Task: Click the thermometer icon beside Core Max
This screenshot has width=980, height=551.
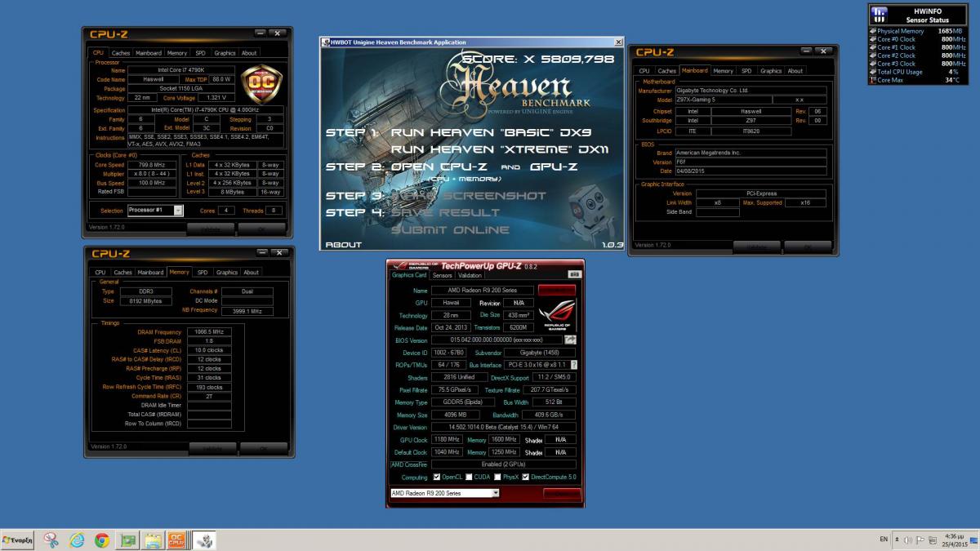Action: pos(873,80)
